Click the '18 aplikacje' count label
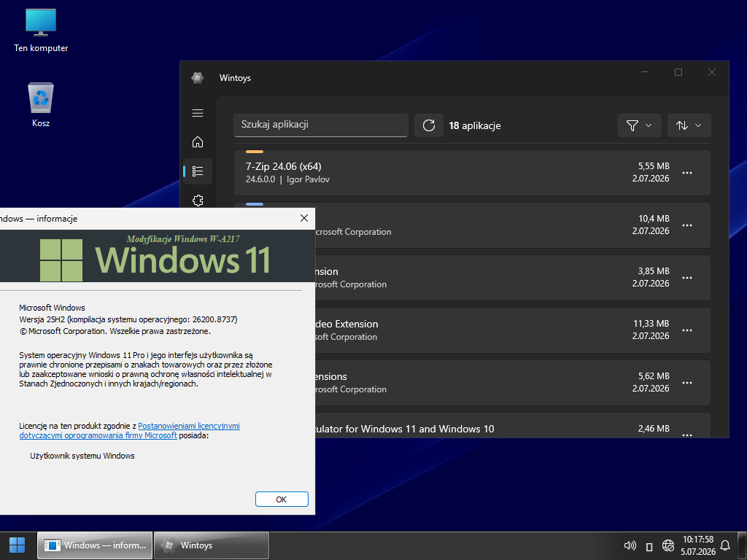The height and width of the screenshot is (560, 747). coord(474,125)
